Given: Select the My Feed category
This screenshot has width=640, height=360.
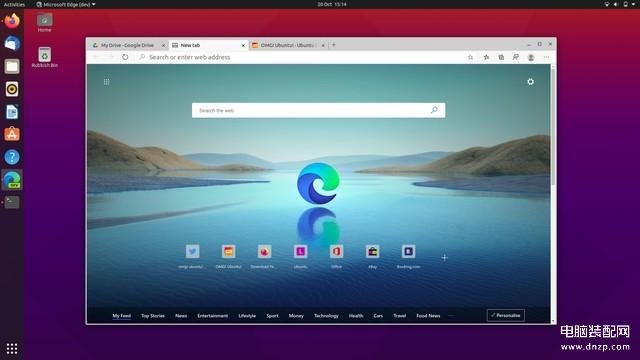Looking at the screenshot, I should (122, 316).
